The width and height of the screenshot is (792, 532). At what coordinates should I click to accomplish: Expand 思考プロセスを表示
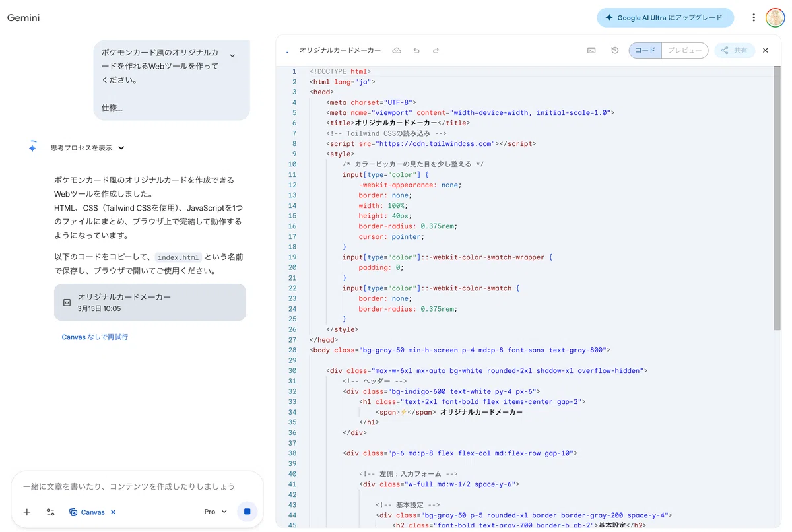click(88, 148)
